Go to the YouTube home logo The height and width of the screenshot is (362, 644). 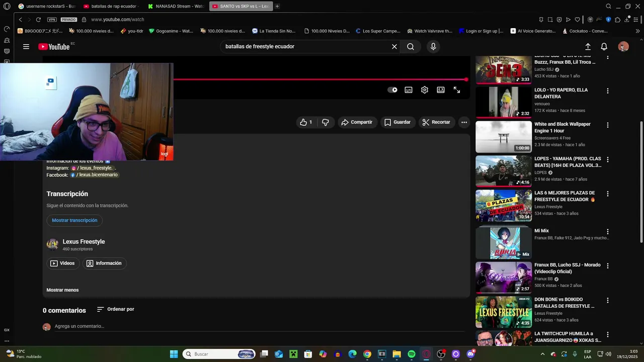tap(54, 47)
